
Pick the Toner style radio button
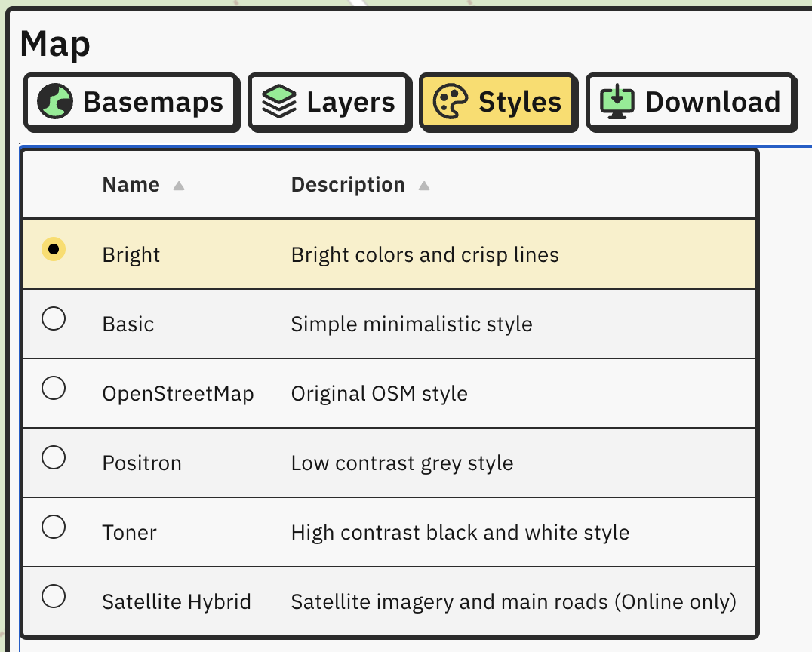click(54, 527)
